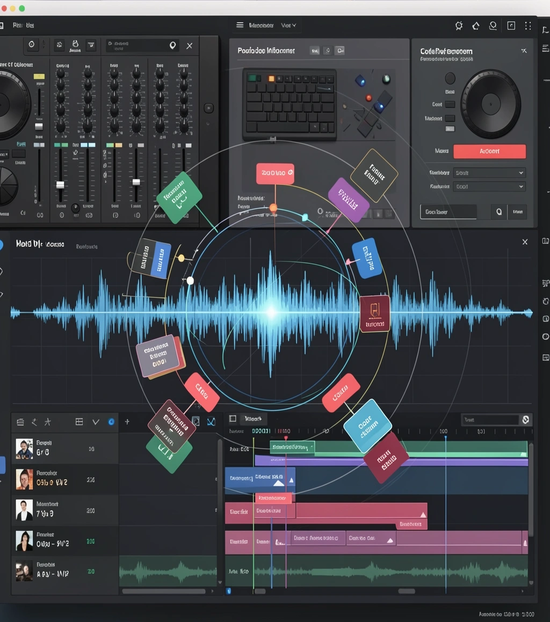Toggle the third small button next to controller panel title

point(340,50)
